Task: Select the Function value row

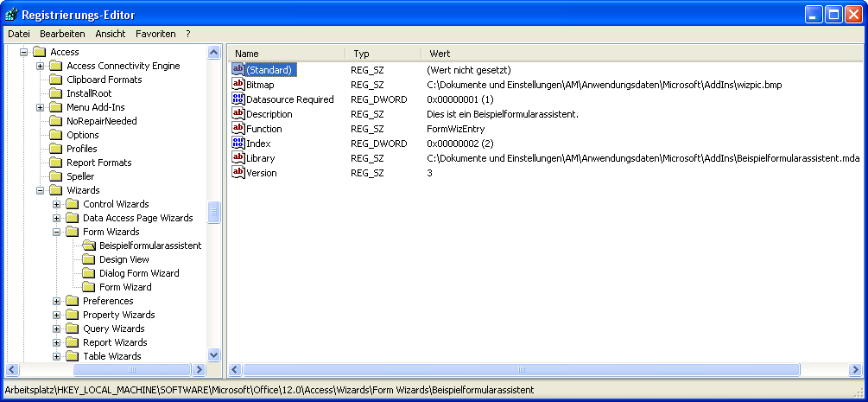Action: click(x=263, y=128)
